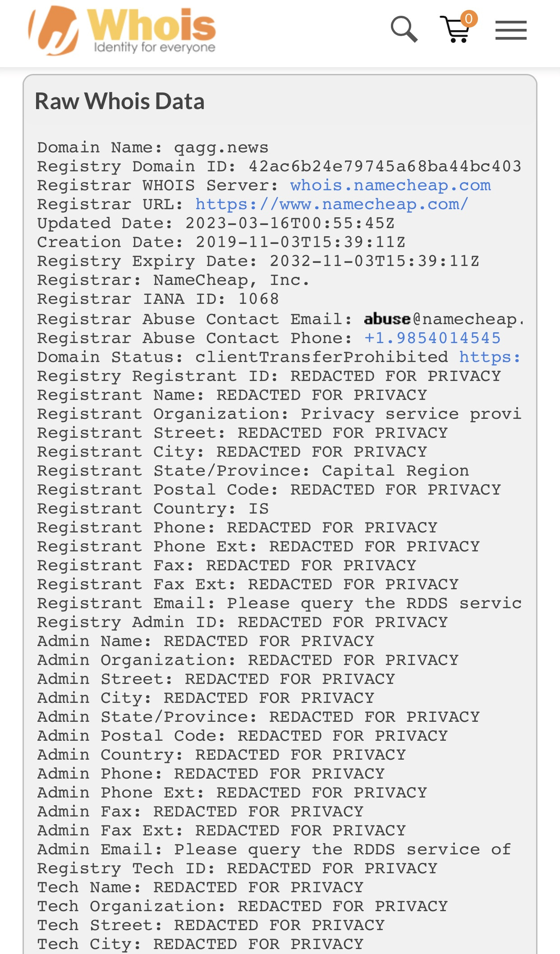Click the Registry Domain ID value
The height and width of the screenshot is (954, 560).
pos(385,166)
